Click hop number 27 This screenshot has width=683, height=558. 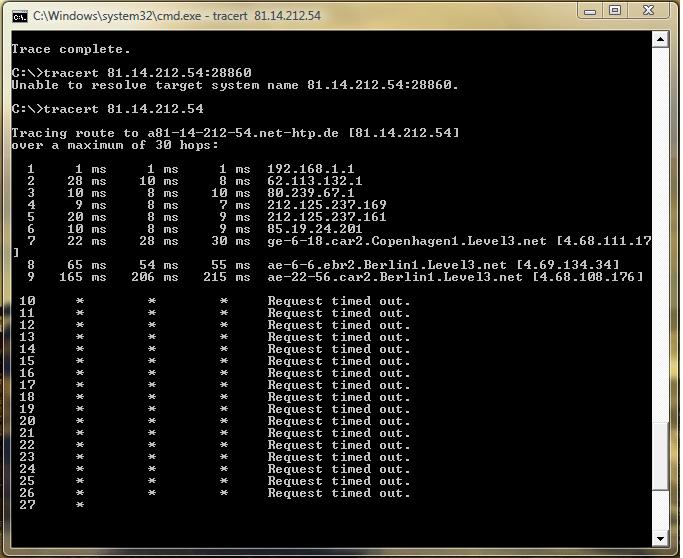click(x=27, y=505)
